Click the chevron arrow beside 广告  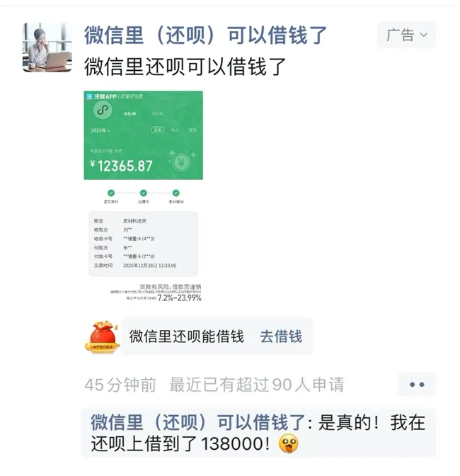coord(424,35)
